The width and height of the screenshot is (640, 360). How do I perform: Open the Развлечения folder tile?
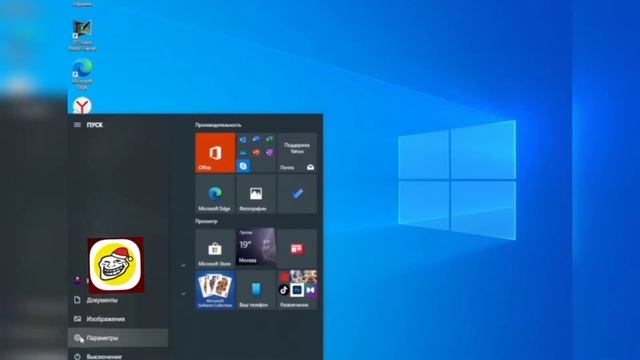(x=297, y=290)
